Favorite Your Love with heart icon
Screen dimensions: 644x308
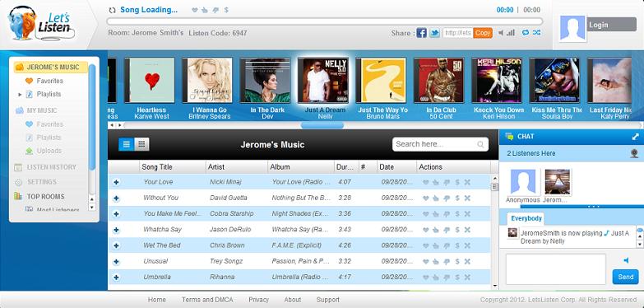tap(425, 182)
